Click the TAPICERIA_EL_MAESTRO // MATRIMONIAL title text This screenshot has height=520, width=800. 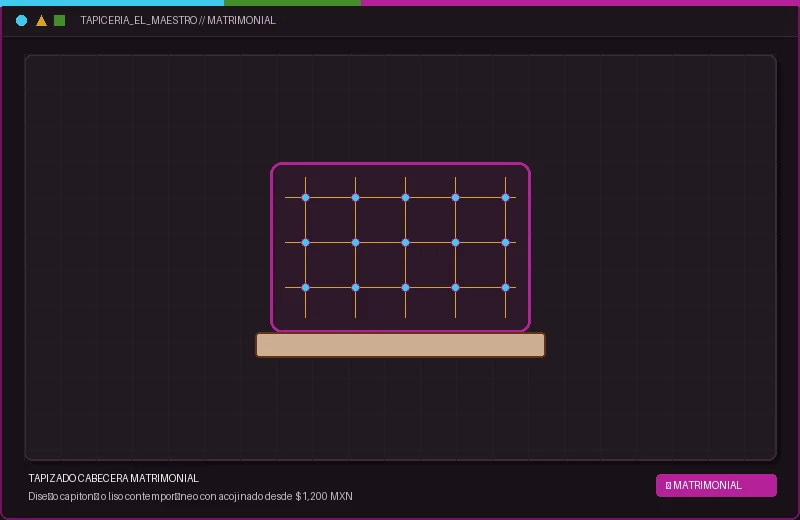(x=178, y=20)
